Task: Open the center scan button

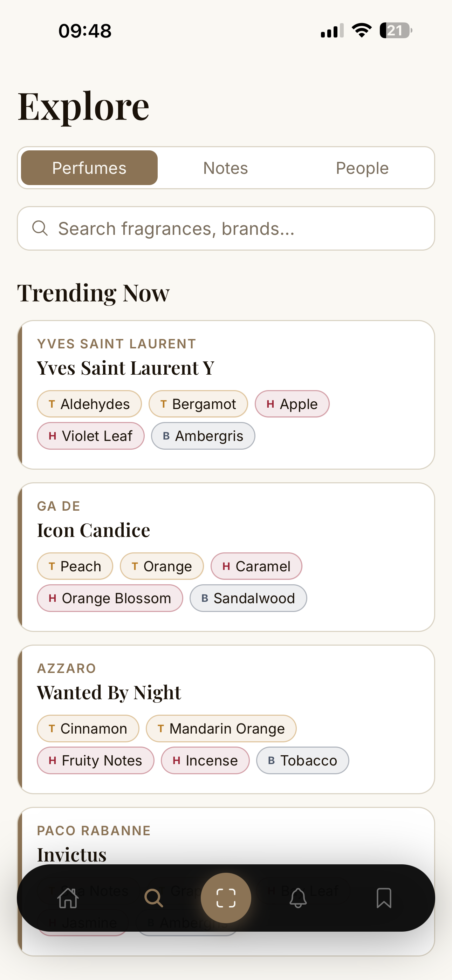Action: 226,898
